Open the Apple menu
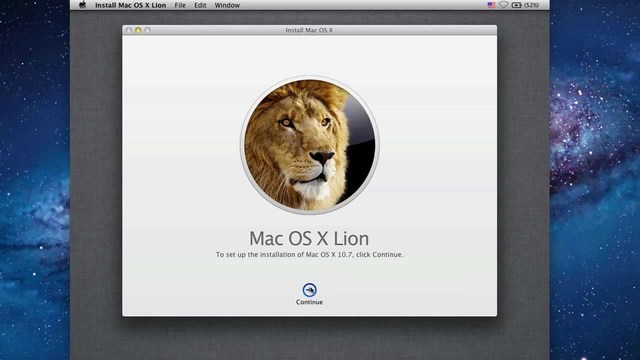Viewport: 640px width, 360px height. (82, 5)
